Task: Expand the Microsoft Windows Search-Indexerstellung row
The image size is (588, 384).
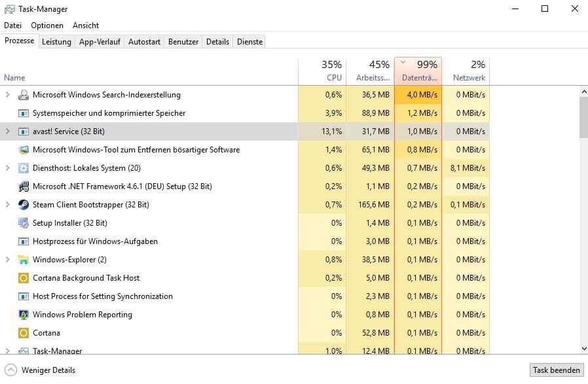Action: tap(7, 95)
